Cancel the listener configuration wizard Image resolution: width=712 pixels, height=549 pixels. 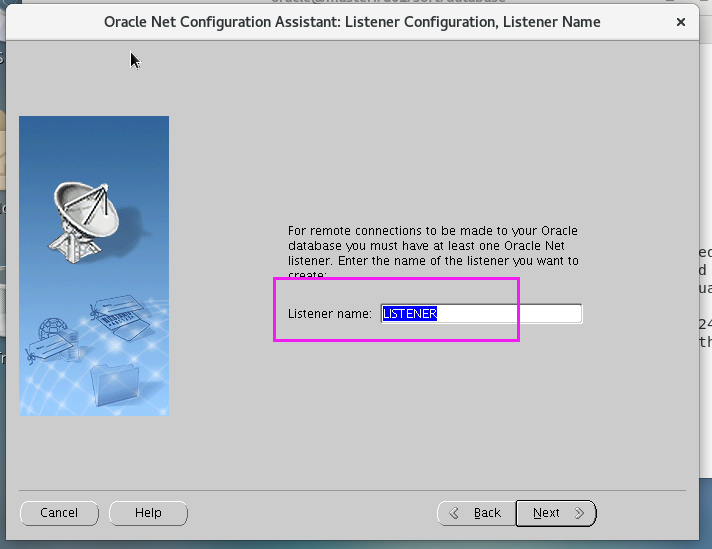click(x=59, y=513)
